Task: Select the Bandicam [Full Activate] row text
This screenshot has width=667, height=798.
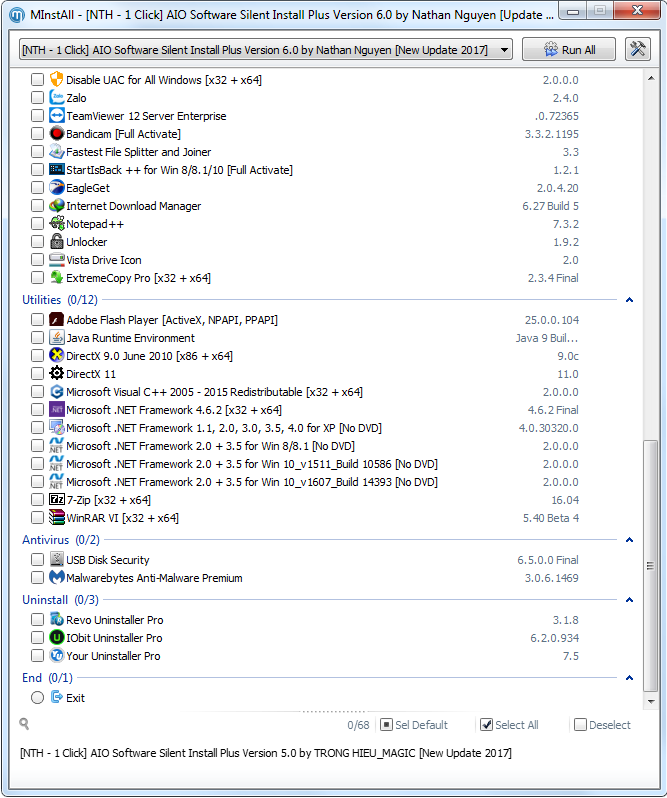Action: pos(123,134)
